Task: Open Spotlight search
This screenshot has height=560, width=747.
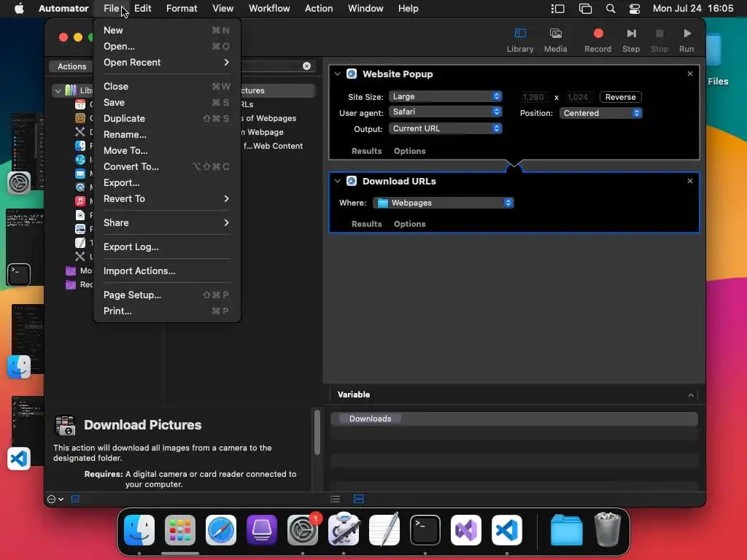Action: tap(611, 9)
